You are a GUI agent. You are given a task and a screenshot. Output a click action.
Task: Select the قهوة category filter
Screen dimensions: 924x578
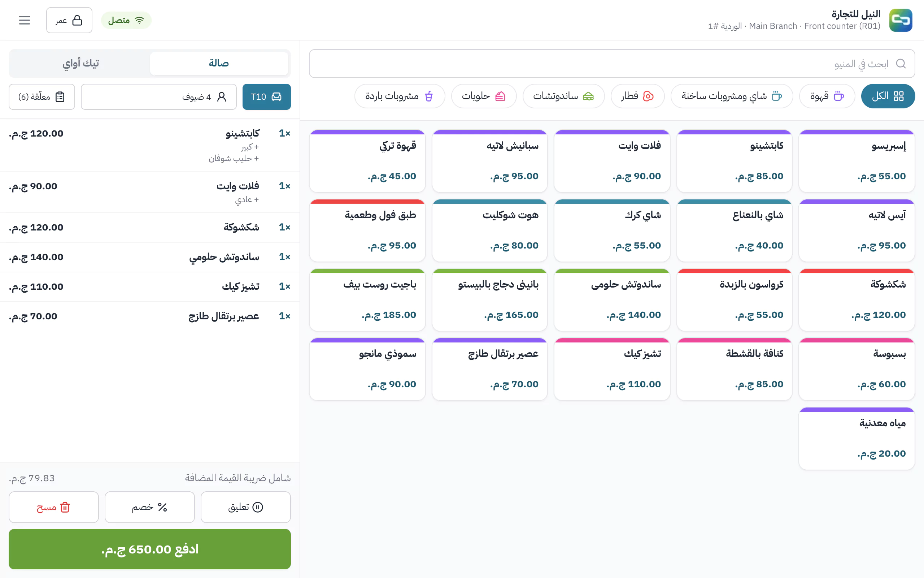[827, 96]
